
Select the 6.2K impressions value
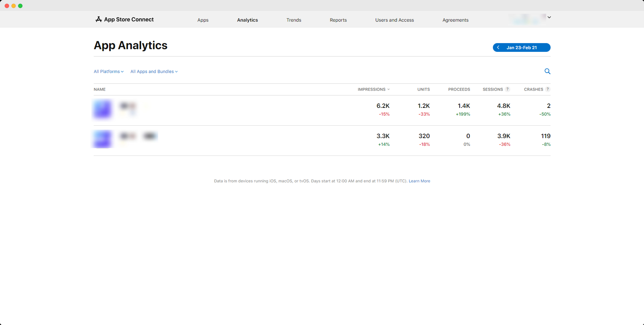383,106
